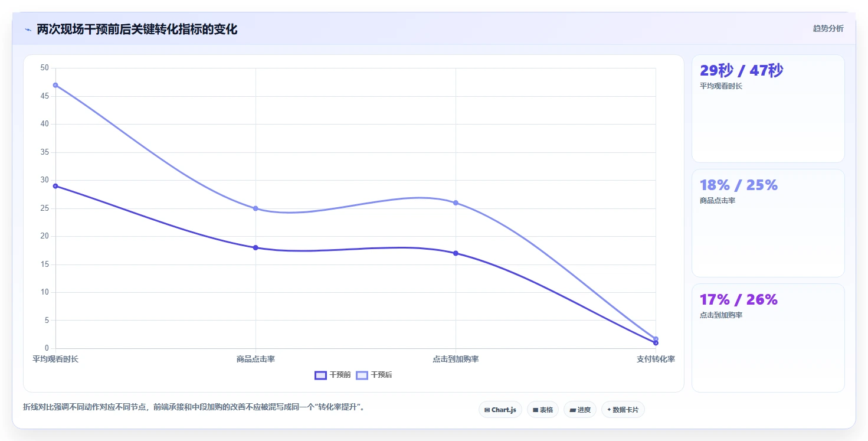The image size is (868, 441).
Task: Click y-axis tick label 45
Action: pyautogui.click(x=45, y=96)
